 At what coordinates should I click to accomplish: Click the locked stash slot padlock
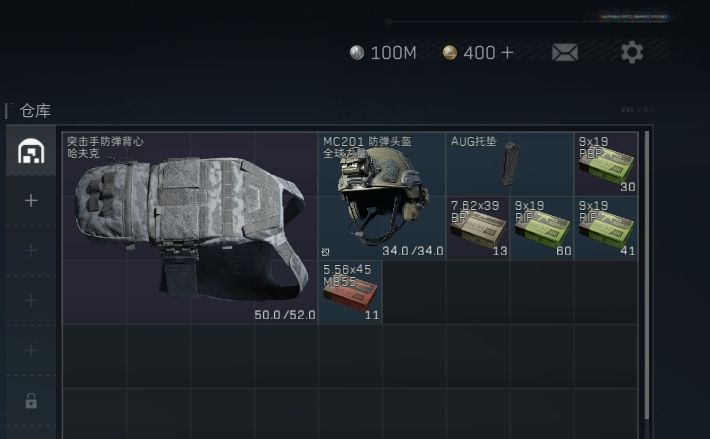coord(31,401)
